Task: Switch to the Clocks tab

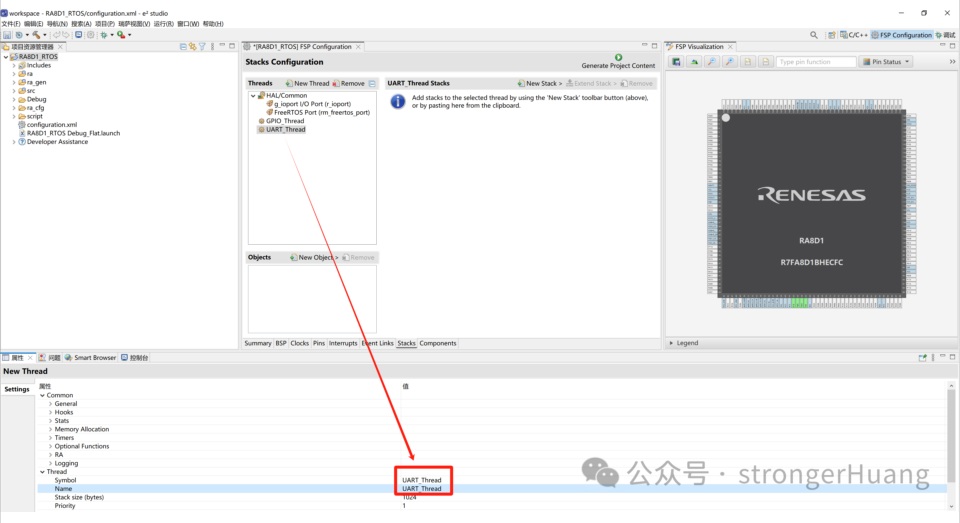Action: 299,344
